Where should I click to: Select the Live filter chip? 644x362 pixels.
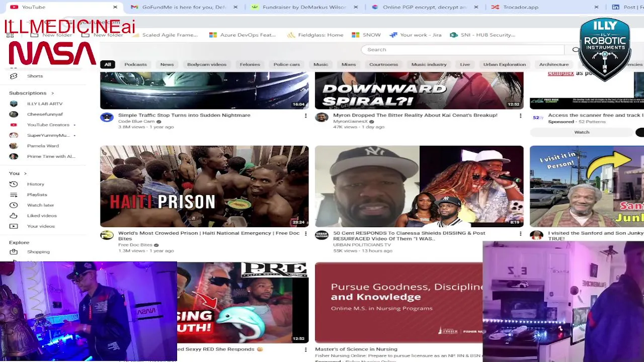pos(465,64)
